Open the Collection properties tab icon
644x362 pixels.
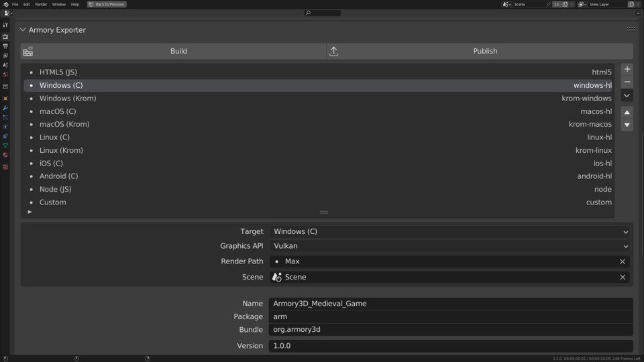[5, 87]
